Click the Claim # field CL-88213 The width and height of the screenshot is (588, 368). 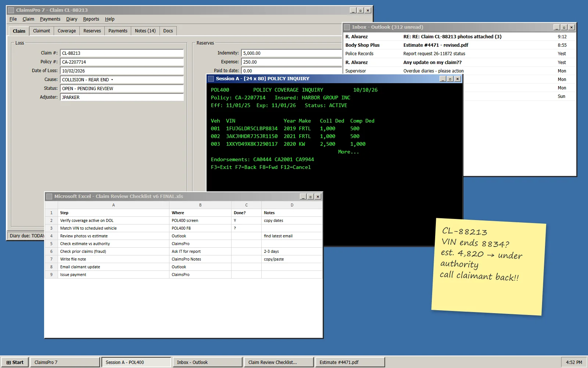[x=122, y=53]
